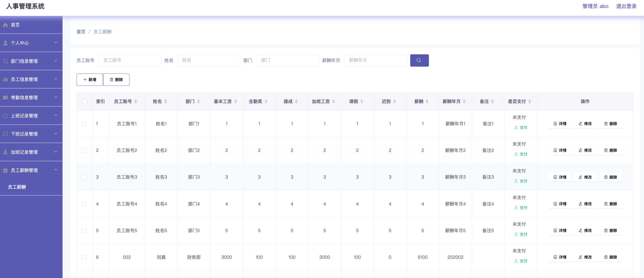Tick the select-all header checkbox
The image size is (644, 278).
coord(85,102)
